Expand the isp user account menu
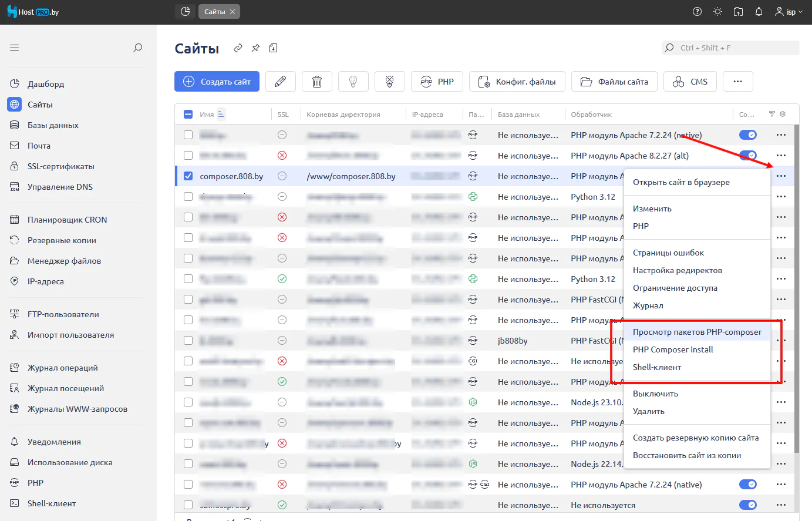 pyautogui.click(x=789, y=12)
